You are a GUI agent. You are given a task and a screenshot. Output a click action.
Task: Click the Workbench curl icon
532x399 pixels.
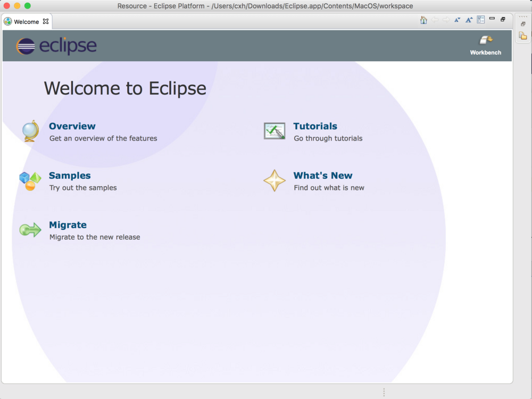coord(486,40)
